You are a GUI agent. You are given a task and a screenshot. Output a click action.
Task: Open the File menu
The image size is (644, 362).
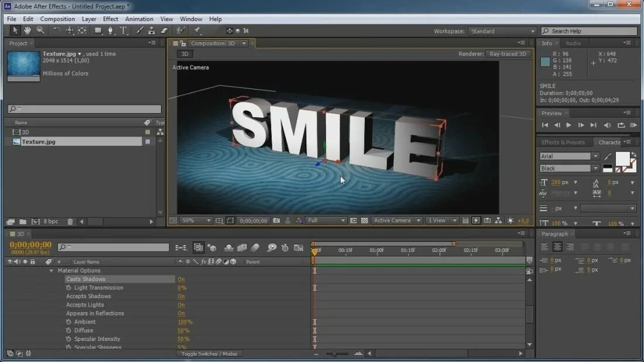coord(12,19)
